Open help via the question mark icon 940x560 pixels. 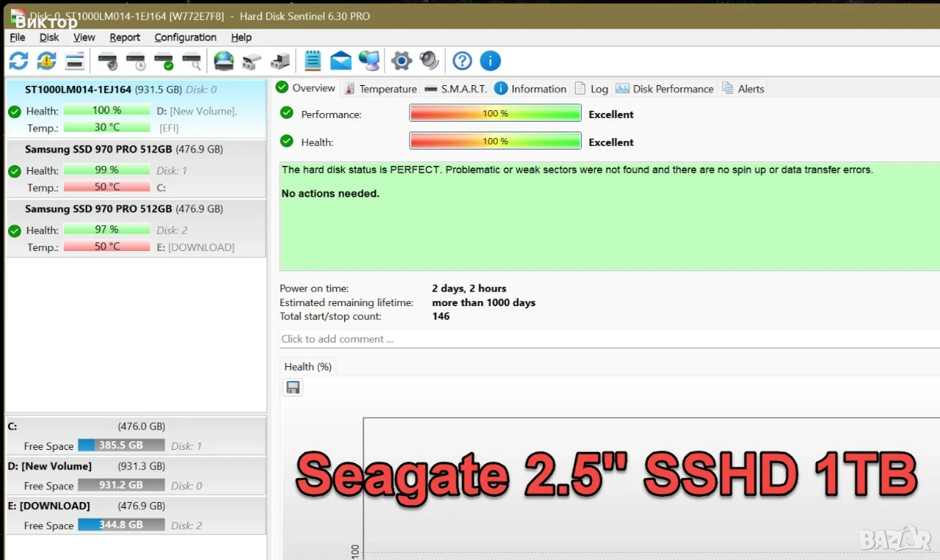pyautogui.click(x=462, y=61)
